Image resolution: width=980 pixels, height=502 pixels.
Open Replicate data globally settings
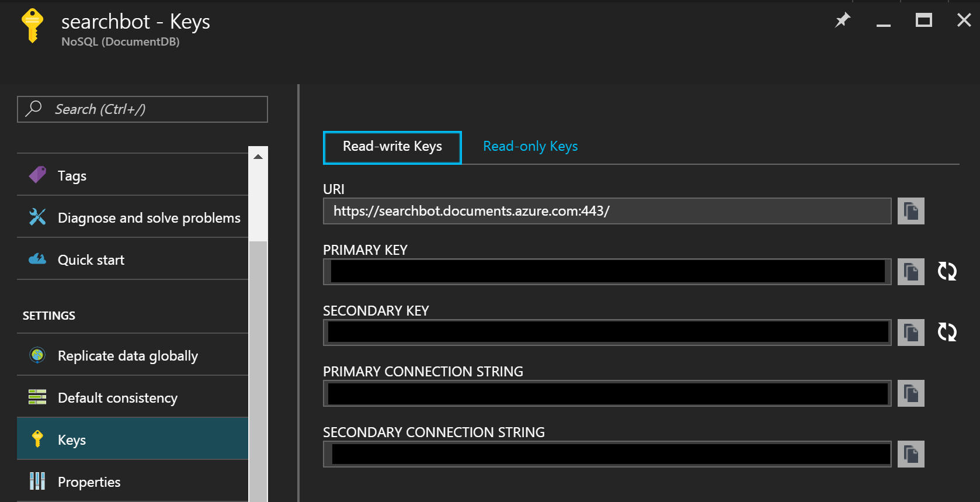[x=133, y=355]
